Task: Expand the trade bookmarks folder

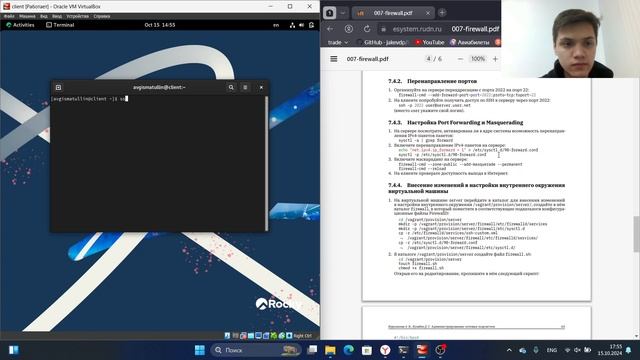Action: tap(338, 42)
